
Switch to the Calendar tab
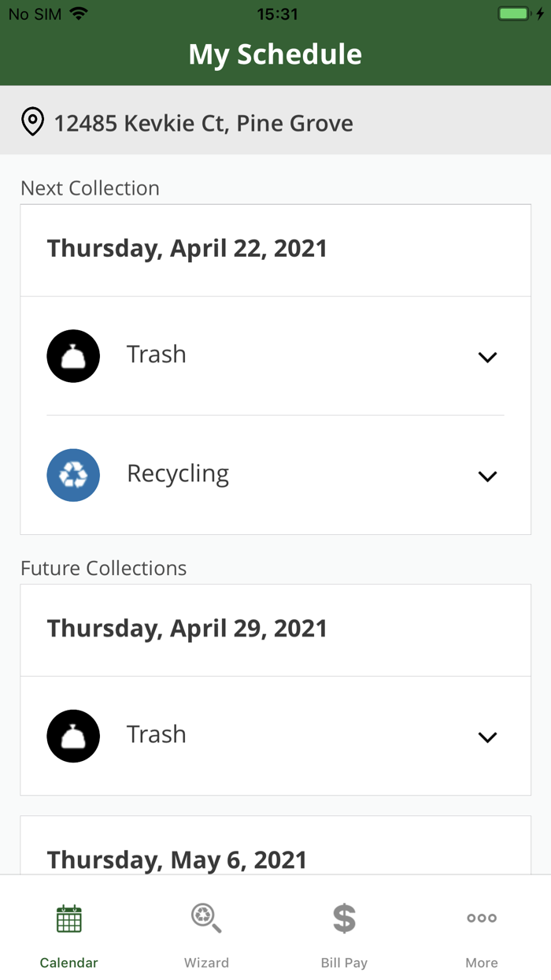(x=68, y=934)
